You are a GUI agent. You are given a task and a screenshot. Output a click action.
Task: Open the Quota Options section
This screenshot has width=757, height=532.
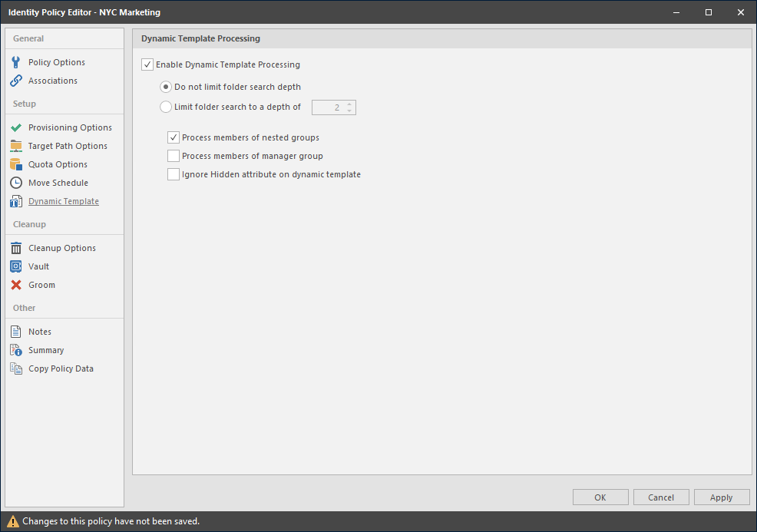click(x=58, y=164)
